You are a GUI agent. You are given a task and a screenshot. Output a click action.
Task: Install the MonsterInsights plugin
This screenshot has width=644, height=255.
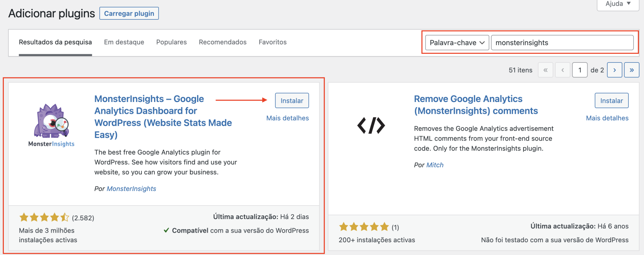point(291,100)
